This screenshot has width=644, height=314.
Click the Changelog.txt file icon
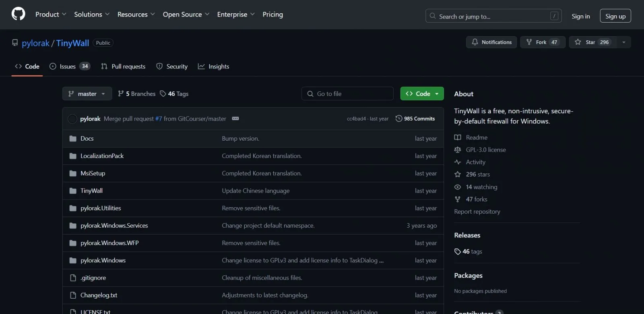(x=73, y=295)
